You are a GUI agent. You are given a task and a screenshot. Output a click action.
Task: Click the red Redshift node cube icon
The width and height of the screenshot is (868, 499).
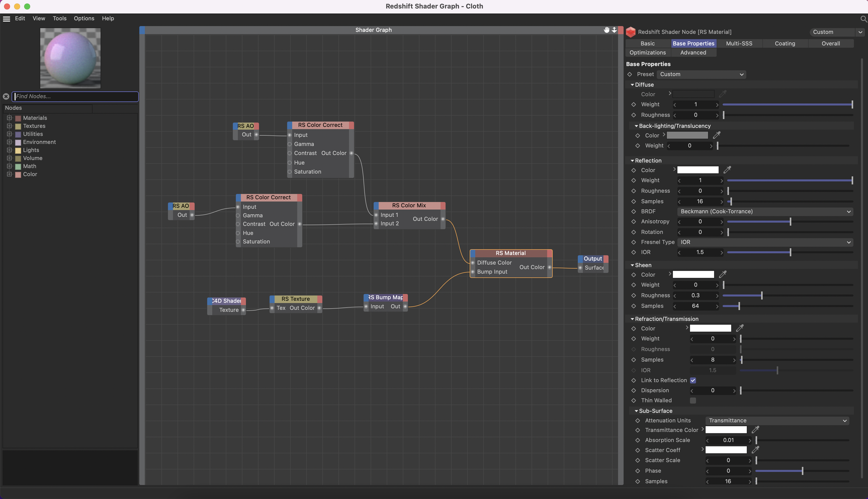[x=631, y=32]
